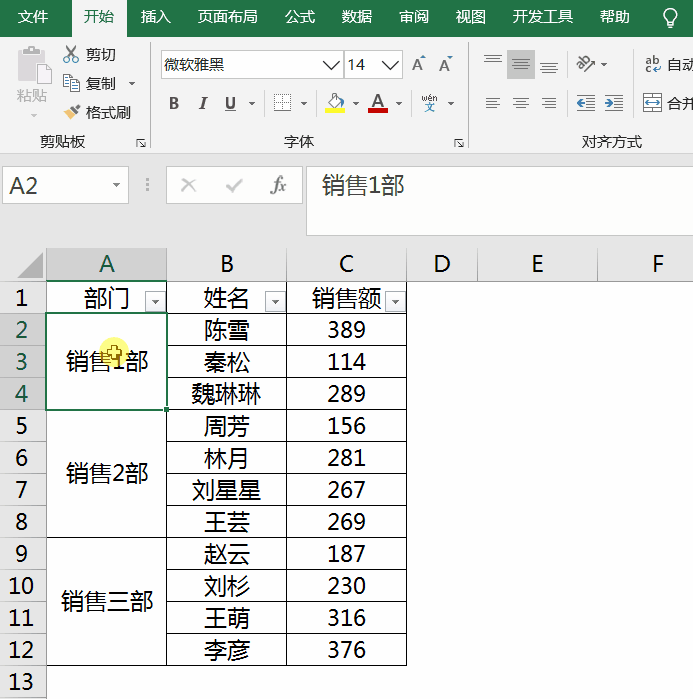This screenshot has width=693, height=699.
Task: Open the 文件 (File) tab
Action: (x=33, y=17)
